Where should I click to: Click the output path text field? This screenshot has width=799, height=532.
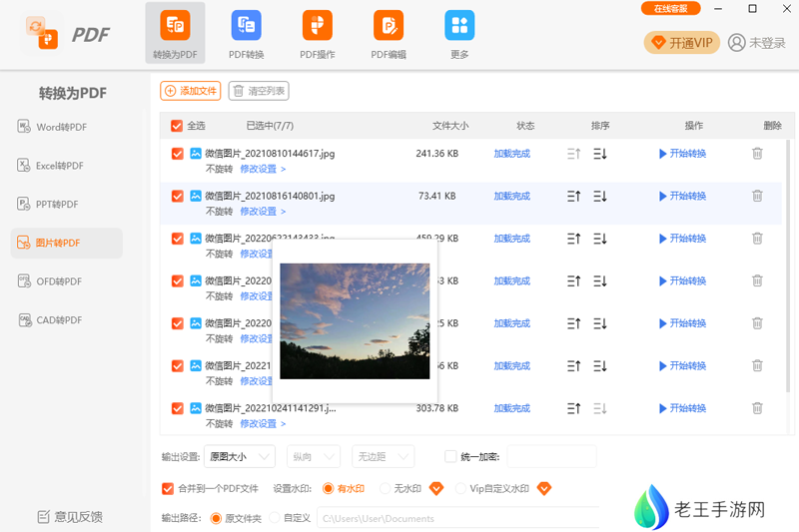(x=458, y=518)
